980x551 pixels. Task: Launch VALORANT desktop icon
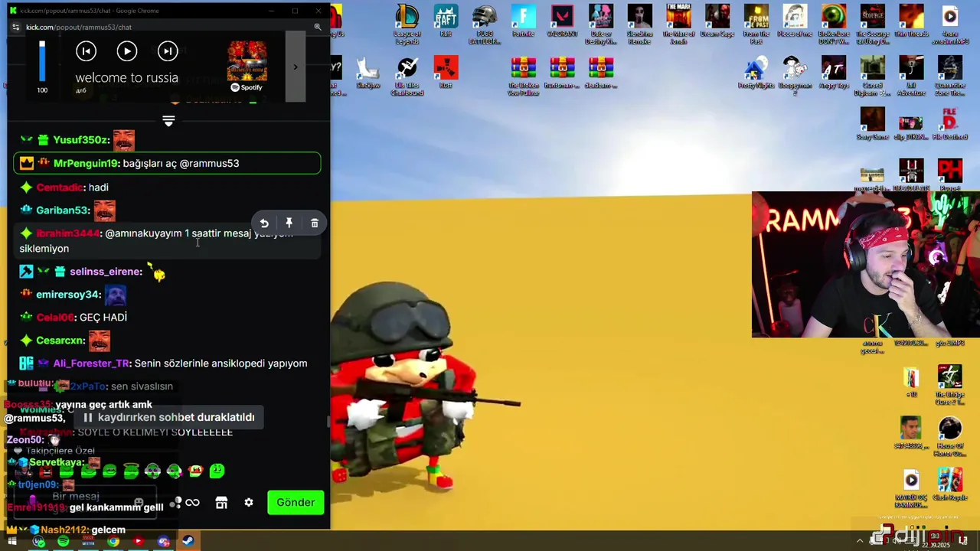pyautogui.click(x=562, y=21)
